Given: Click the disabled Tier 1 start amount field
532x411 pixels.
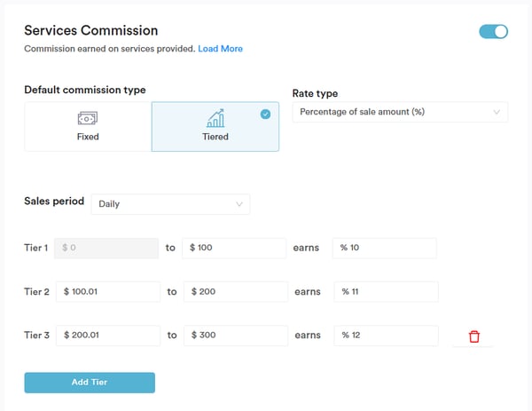Looking at the screenshot, I should click(x=106, y=248).
